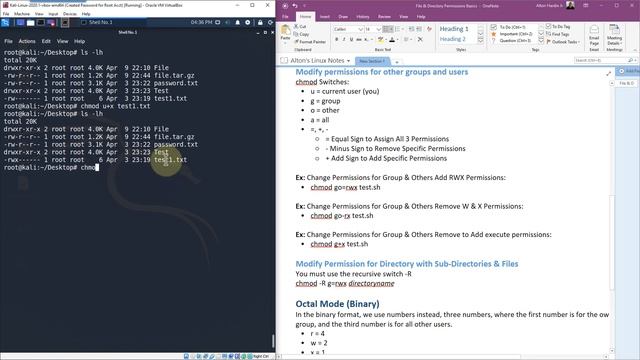
Task: Expand the Styles gallery arrow
Action: coord(480,41)
